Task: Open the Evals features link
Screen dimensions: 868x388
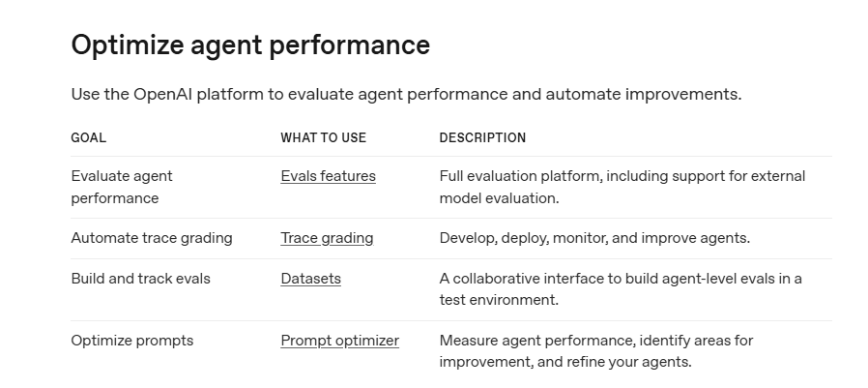Action: point(328,176)
